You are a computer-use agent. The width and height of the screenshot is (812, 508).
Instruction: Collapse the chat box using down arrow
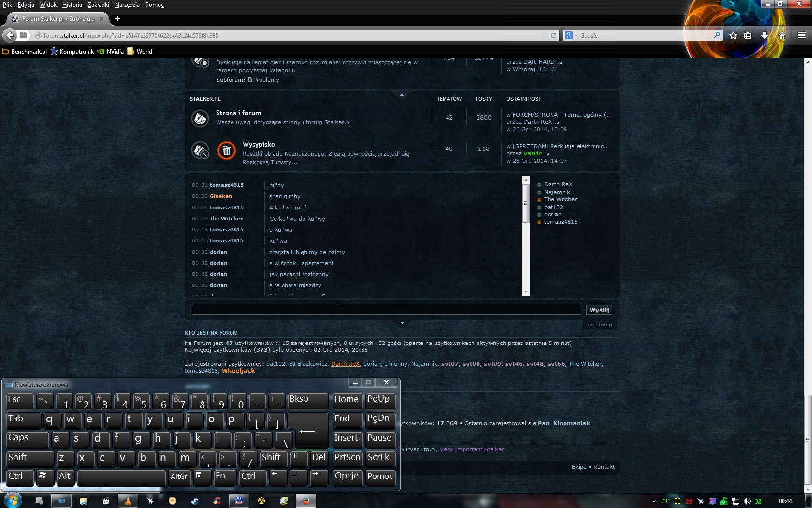coord(402,323)
